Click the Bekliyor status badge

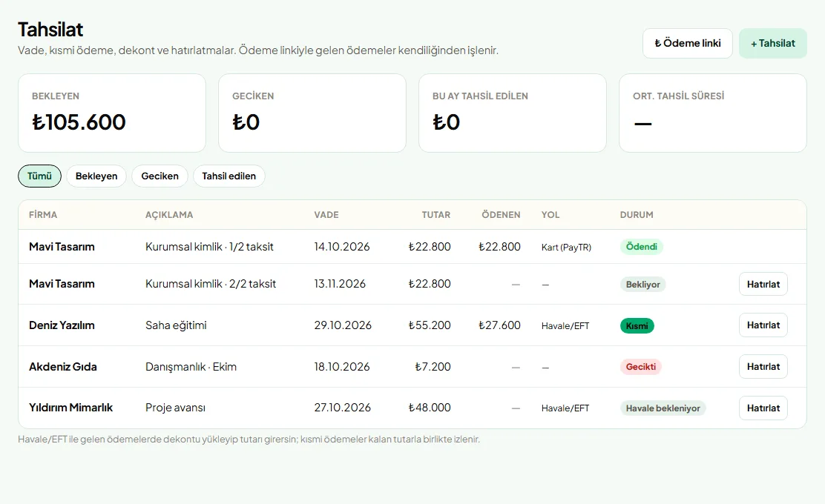point(643,285)
